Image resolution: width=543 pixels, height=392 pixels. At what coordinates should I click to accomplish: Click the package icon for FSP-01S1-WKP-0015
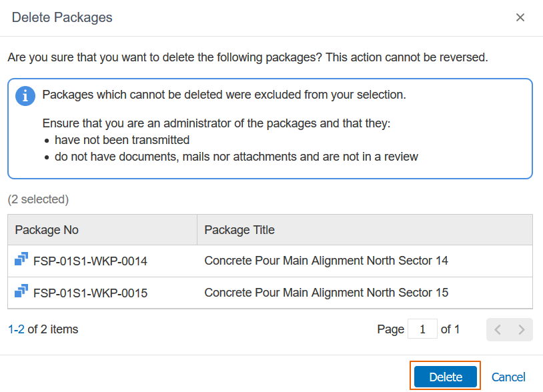21,291
